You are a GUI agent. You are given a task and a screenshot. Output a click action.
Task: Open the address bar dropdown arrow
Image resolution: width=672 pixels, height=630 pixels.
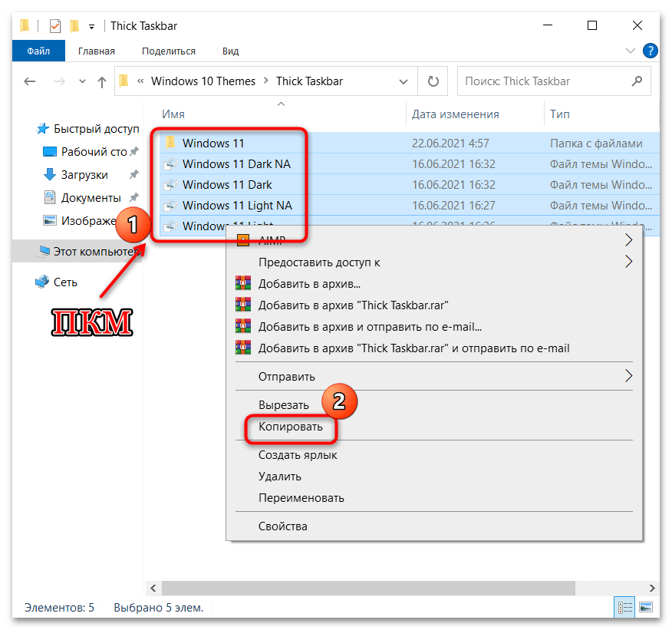coord(403,81)
